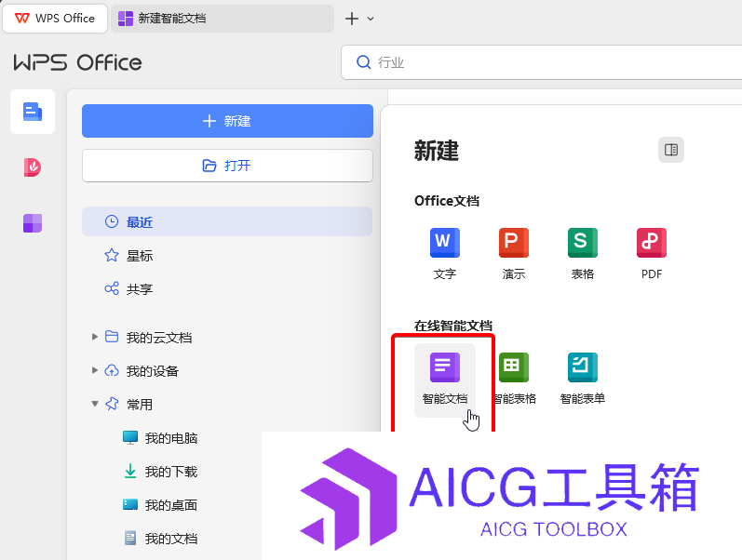Open 我的桌面 shortcut
The width and height of the screenshot is (742, 560).
(x=160, y=505)
